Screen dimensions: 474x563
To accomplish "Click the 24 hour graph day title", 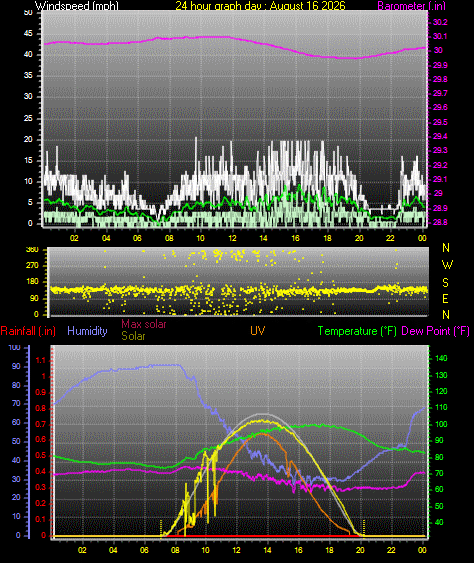I will pos(260,5).
